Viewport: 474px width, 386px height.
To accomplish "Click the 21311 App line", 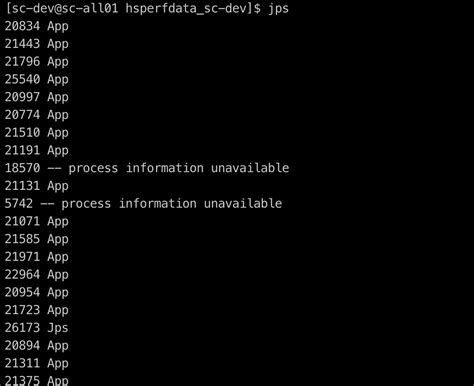I will tap(37, 363).
